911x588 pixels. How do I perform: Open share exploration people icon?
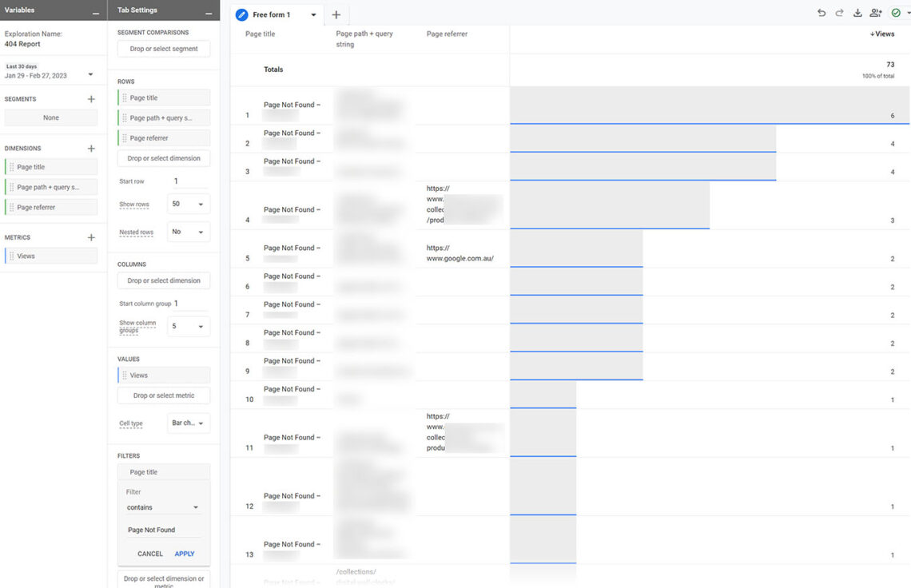coord(876,13)
